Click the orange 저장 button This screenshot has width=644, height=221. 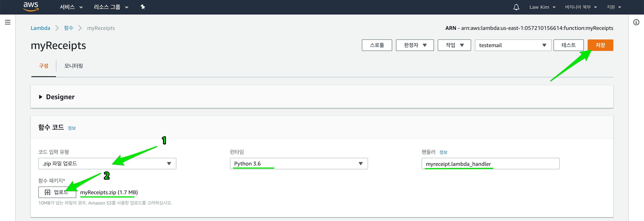point(600,45)
